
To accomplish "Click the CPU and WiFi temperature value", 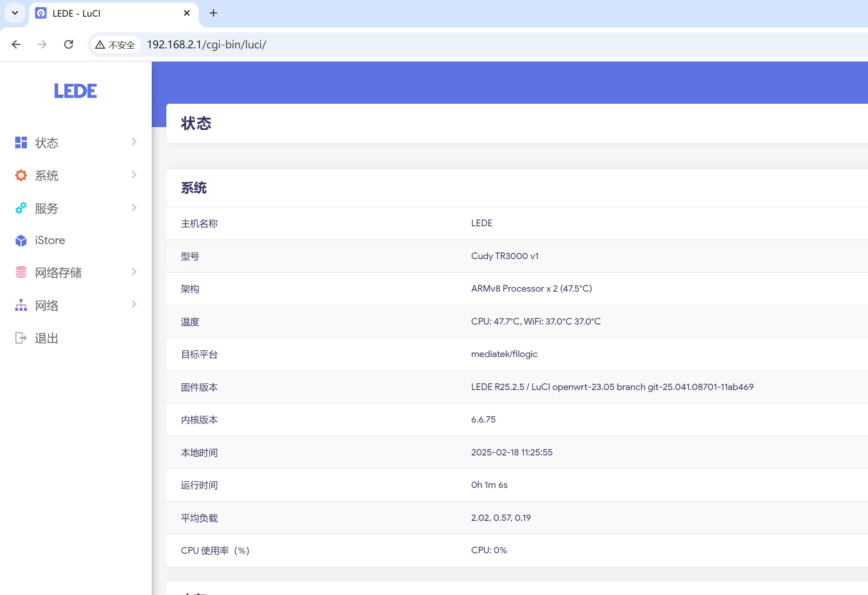I will tap(536, 321).
